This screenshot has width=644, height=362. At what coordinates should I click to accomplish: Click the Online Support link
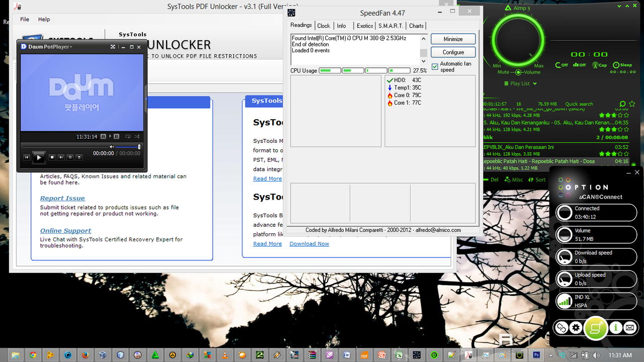(x=65, y=230)
